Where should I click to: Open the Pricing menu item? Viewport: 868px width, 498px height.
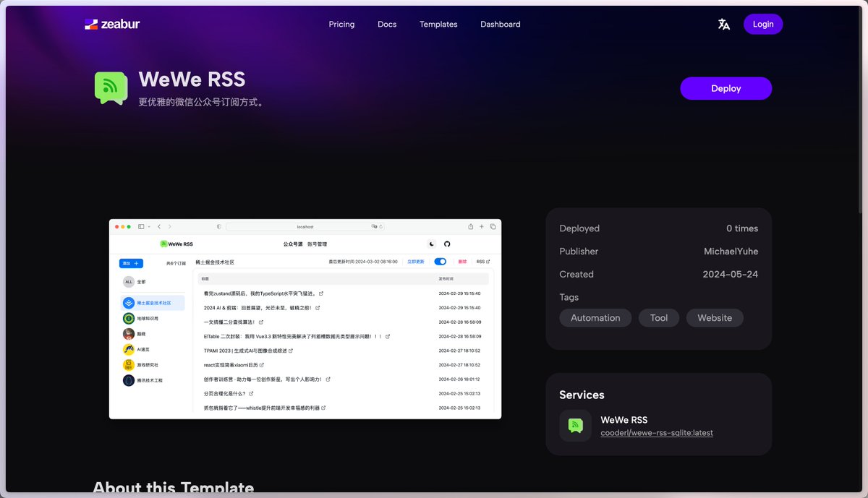point(341,24)
